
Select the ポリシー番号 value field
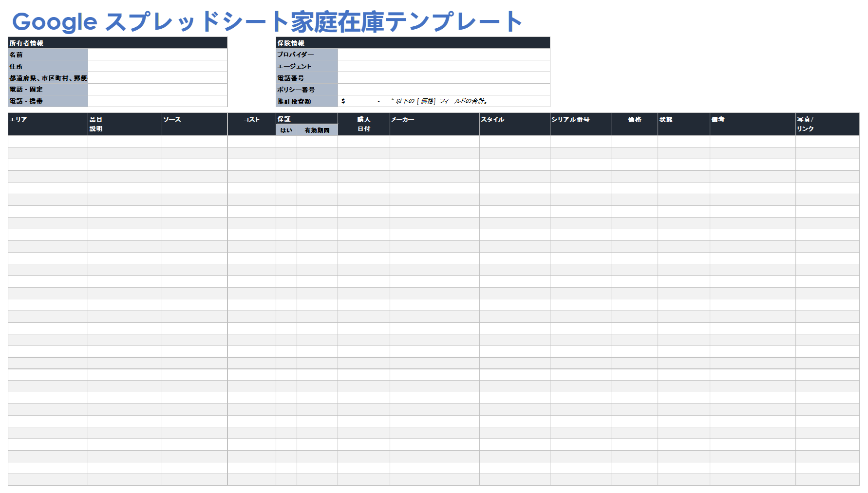coord(444,90)
